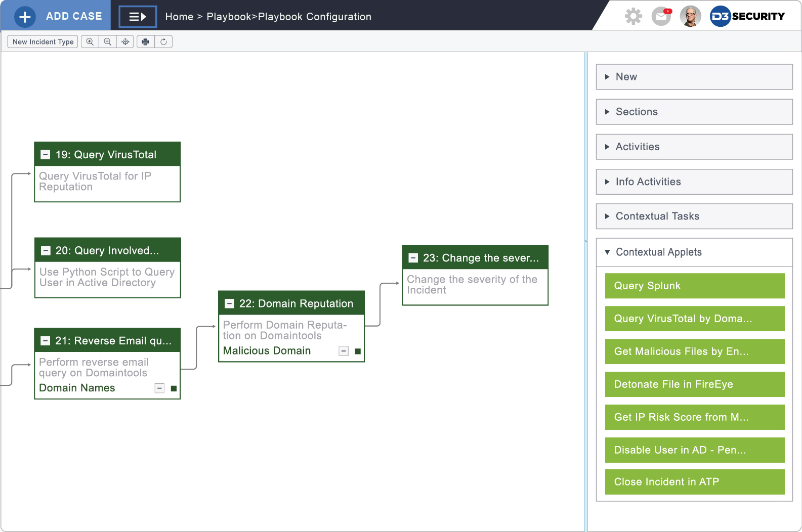Viewport: 802px width, 532px height.
Task: Click the zoom in magnifier icon
Action: 90,41
